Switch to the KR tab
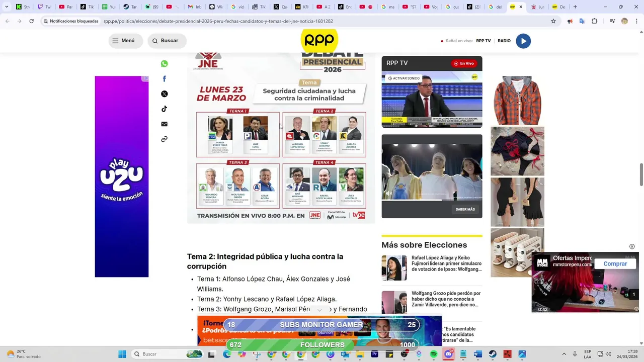Viewport: 644px width, 362px height. (x=302, y=7)
